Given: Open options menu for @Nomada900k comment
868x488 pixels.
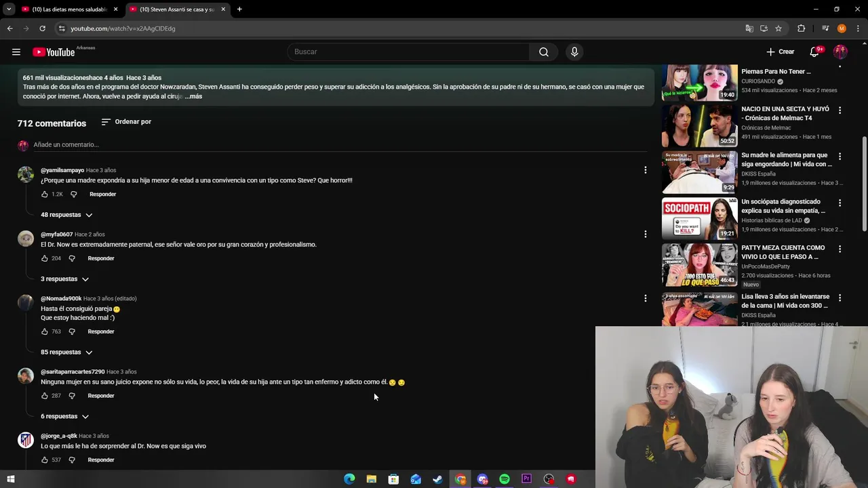Looking at the screenshot, I should click(645, 298).
